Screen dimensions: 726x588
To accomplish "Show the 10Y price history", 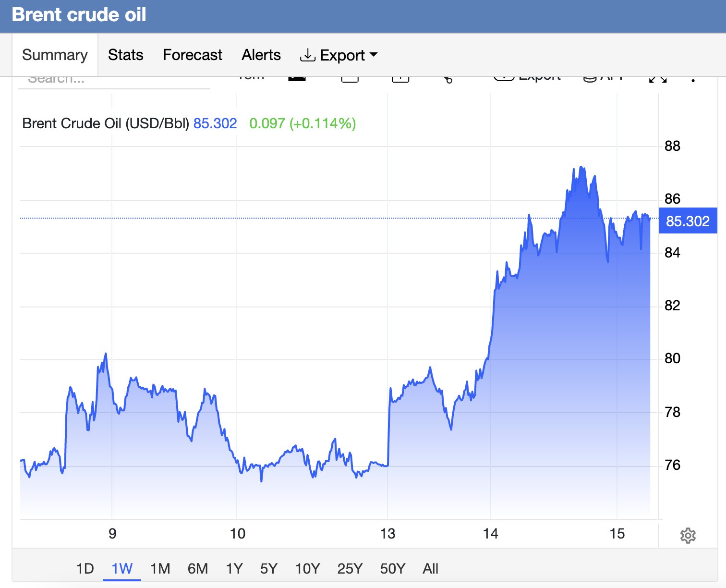I will click(307, 569).
